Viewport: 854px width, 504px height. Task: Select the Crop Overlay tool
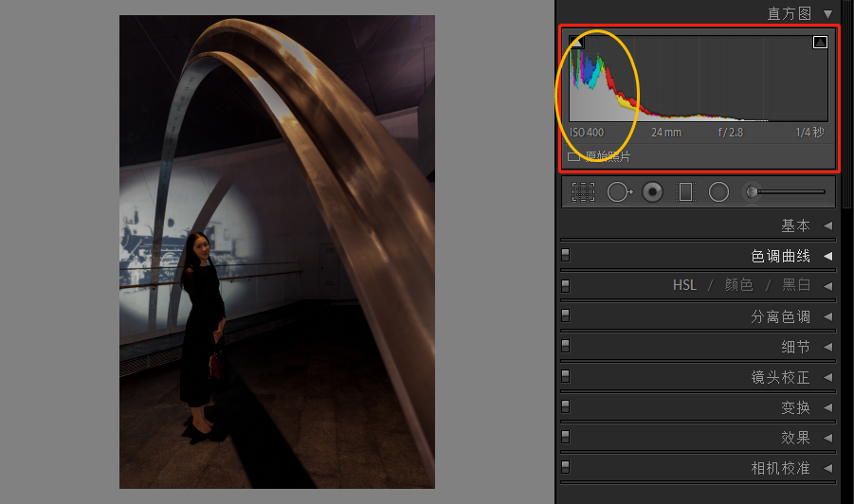click(584, 192)
